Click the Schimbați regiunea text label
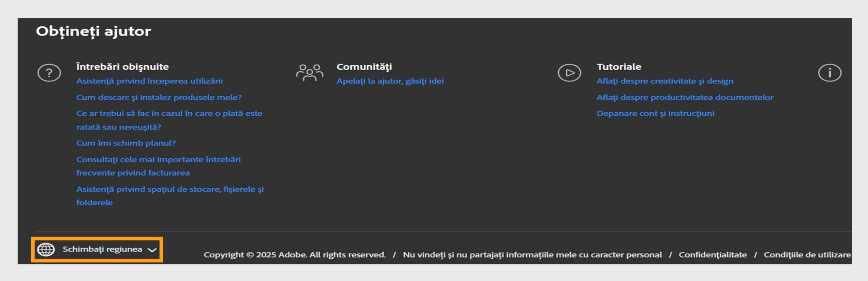Screen dimensions: 868x281 pos(102,249)
